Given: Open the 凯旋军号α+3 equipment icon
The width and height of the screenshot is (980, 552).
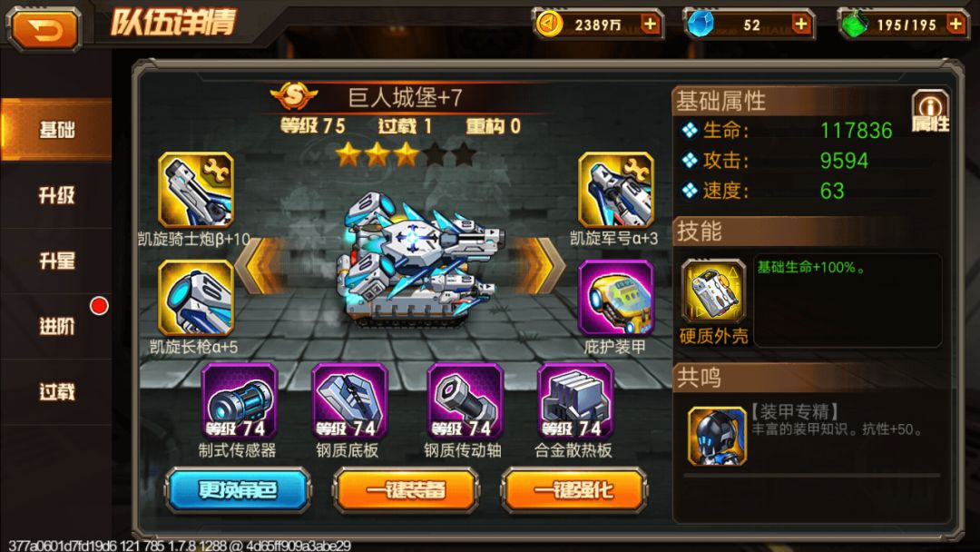Looking at the screenshot, I should pos(615,190).
